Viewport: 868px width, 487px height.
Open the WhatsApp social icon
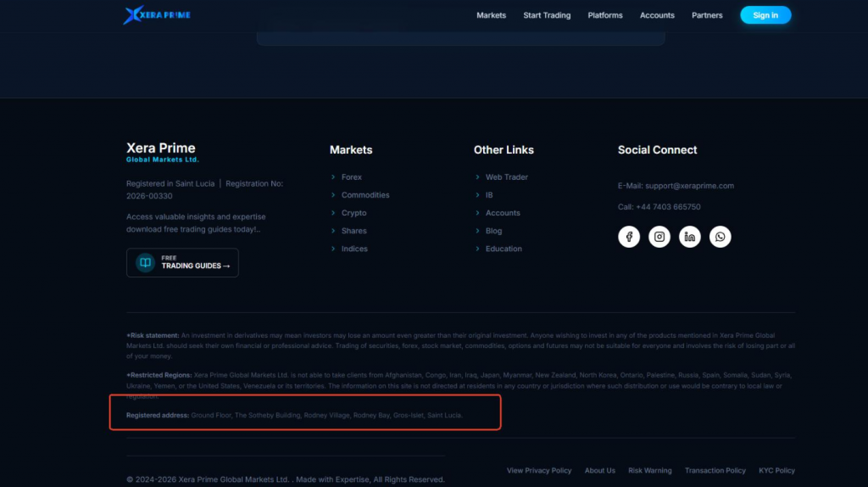pos(721,237)
